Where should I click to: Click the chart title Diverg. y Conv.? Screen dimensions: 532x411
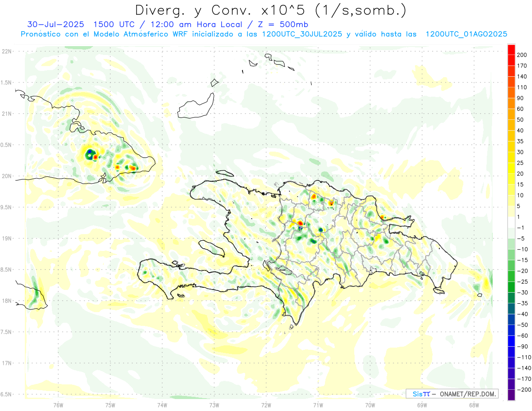pos(270,10)
